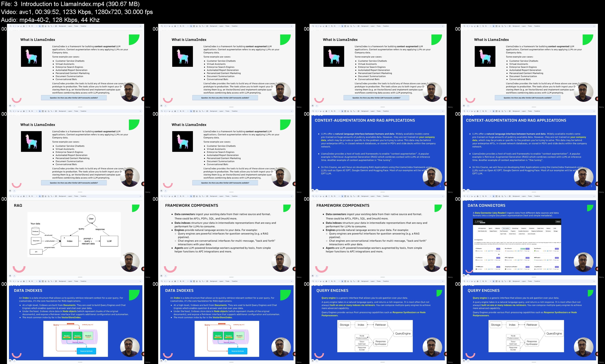Open new slide dropdown arrow in RAG thumbnail
Viewport: 605px width, 364px height.
click(16, 196)
